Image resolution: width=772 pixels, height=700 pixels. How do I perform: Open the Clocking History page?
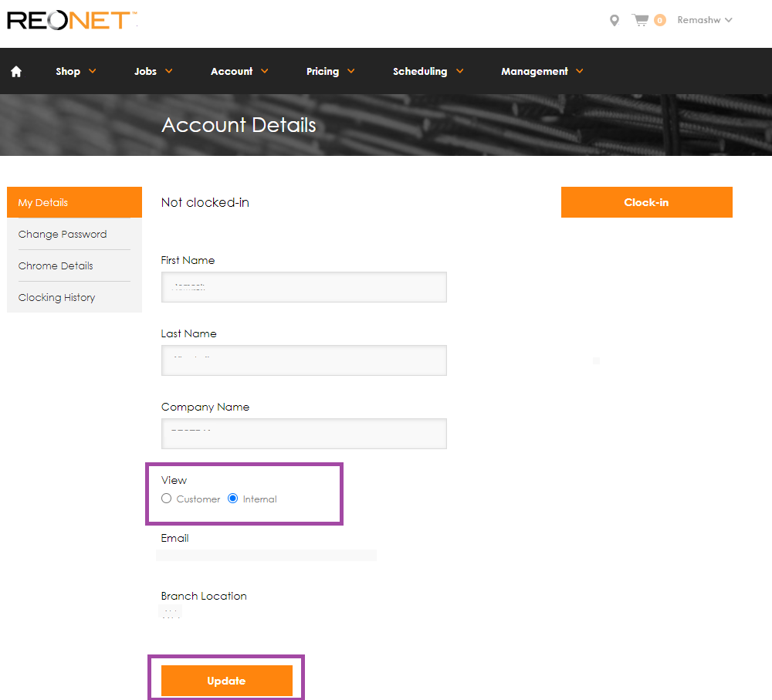click(x=56, y=297)
